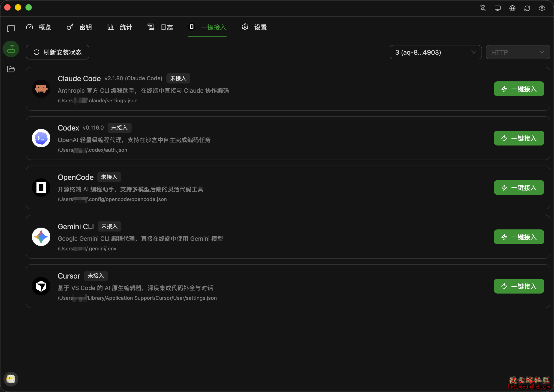Image resolution: width=554 pixels, height=392 pixels.
Task: Click the OpenAI 轻量级编程代理 description
Action: (x=134, y=140)
